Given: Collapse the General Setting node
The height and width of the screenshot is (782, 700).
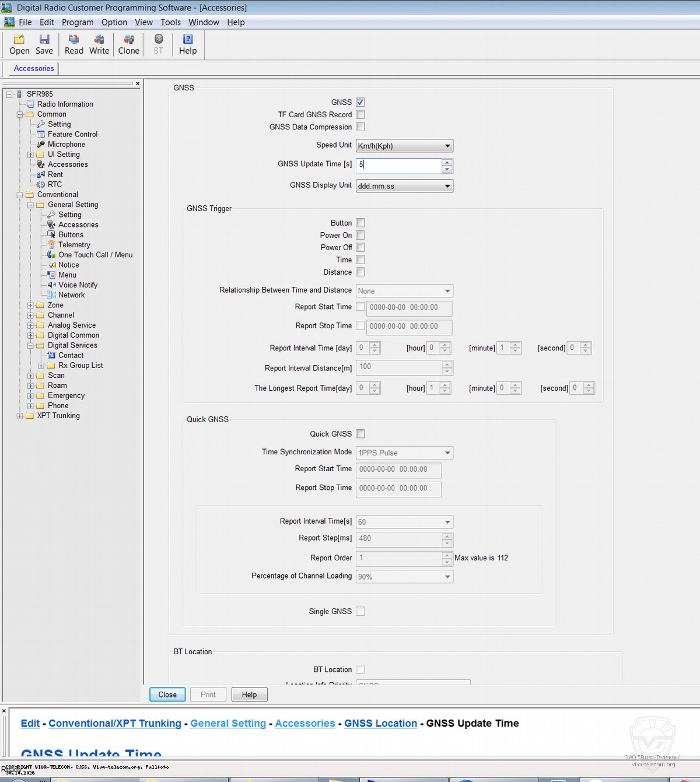Looking at the screenshot, I should [x=30, y=205].
